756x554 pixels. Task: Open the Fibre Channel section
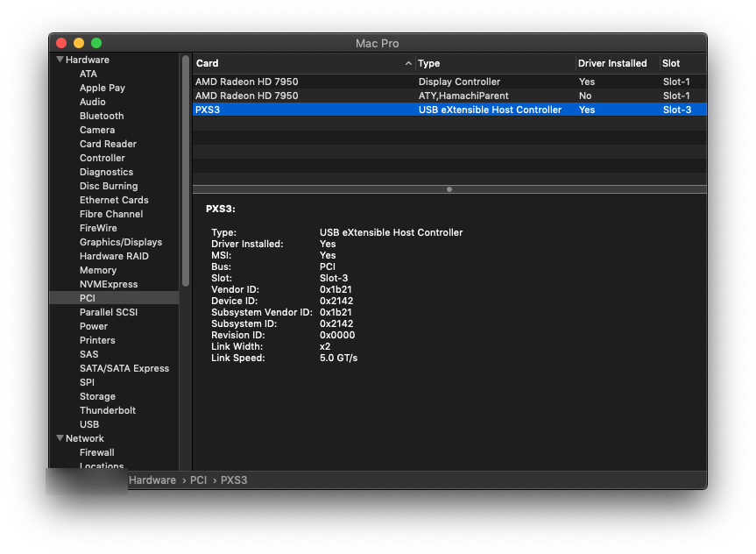click(x=111, y=214)
